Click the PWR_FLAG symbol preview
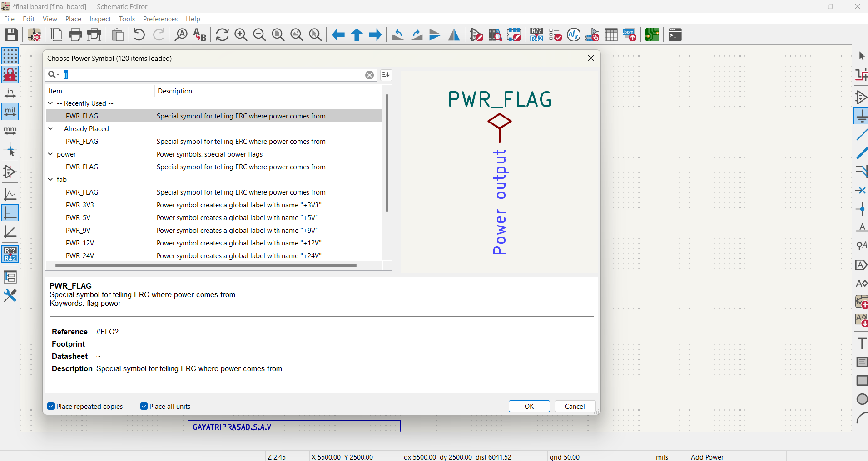Image resolution: width=868 pixels, height=461 pixels. (500, 172)
